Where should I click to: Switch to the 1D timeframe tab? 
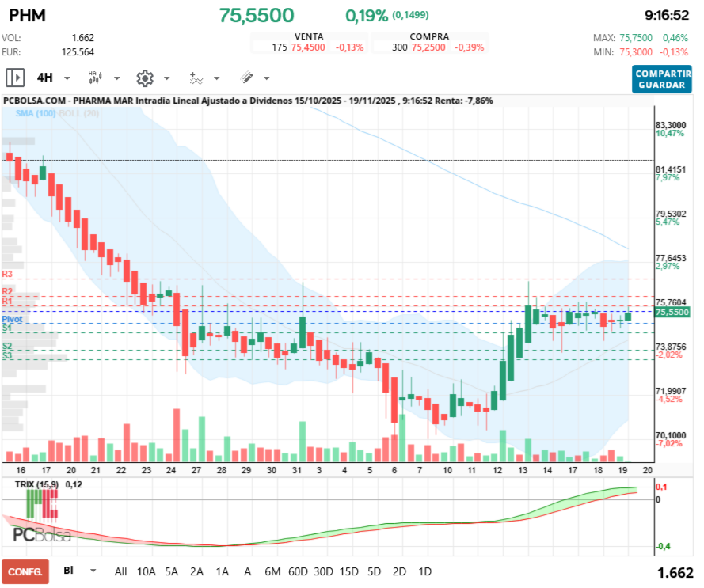424,571
